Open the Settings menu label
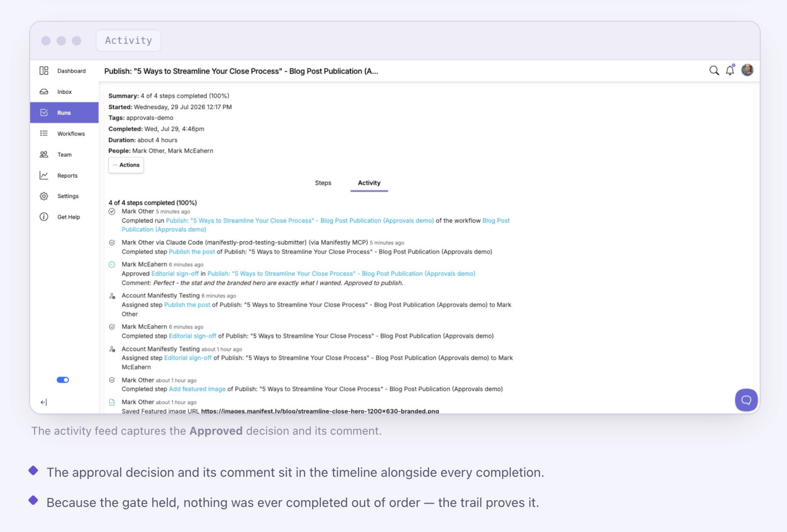Viewport: 787px width, 532px height. 68,196
